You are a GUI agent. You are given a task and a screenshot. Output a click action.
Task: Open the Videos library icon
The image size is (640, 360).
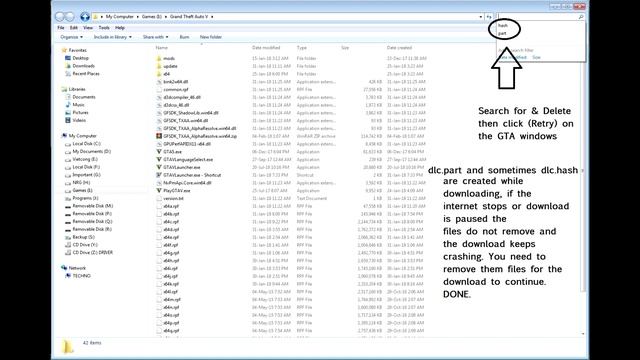68,120
